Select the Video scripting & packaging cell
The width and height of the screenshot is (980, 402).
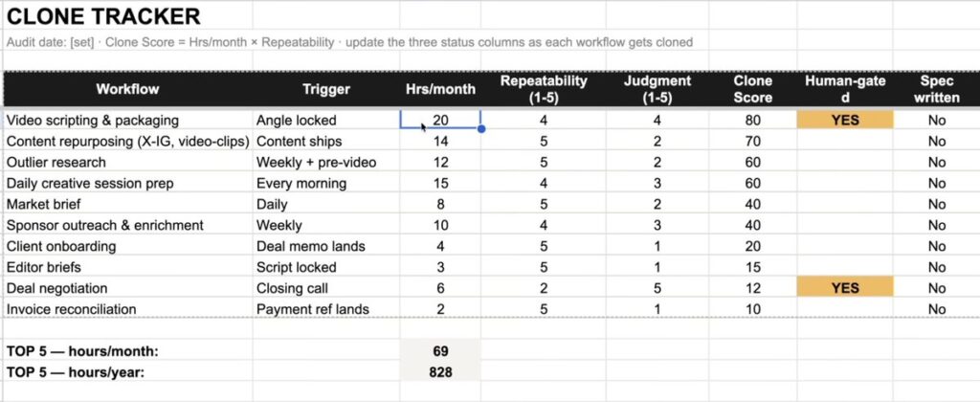(x=127, y=120)
